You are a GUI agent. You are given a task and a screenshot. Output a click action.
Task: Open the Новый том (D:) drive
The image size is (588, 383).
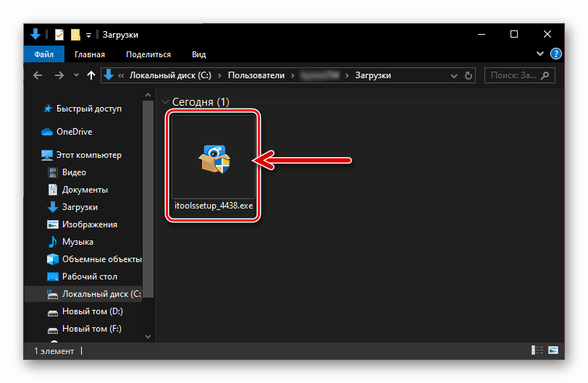pos(93,311)
